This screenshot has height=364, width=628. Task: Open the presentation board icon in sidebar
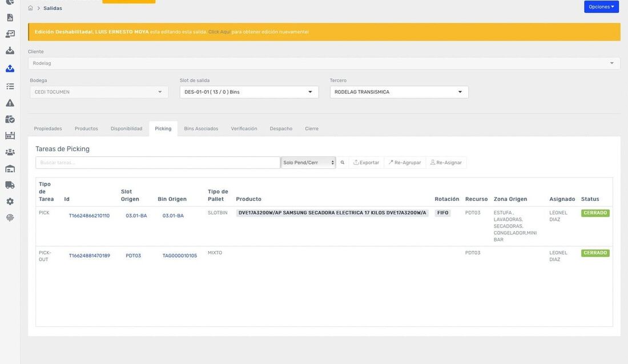pyautogui.click(x=10, y=34)
